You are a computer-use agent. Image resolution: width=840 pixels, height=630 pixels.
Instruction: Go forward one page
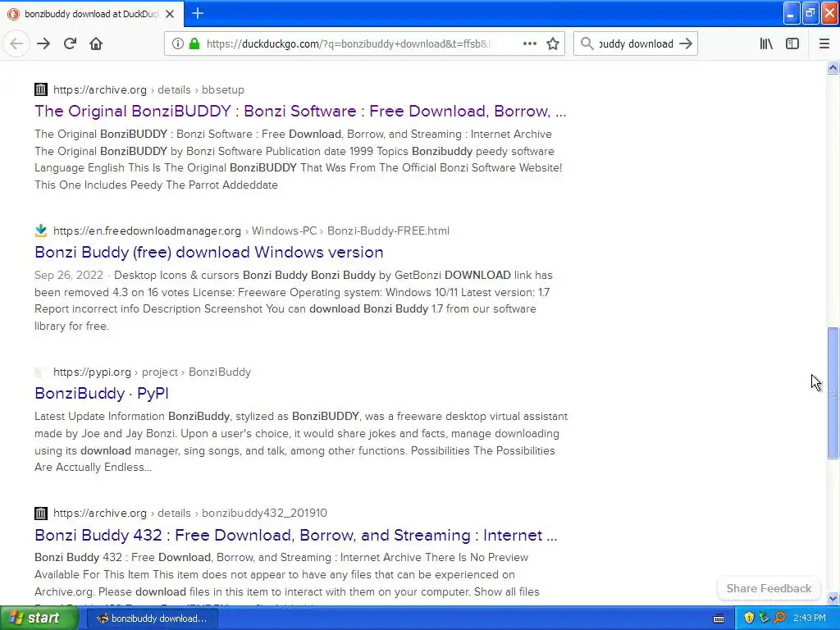(43, 43)
